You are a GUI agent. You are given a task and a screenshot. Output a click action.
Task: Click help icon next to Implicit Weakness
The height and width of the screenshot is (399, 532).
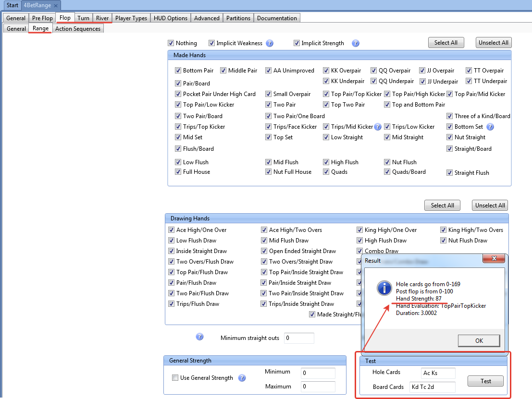(270, 43)
